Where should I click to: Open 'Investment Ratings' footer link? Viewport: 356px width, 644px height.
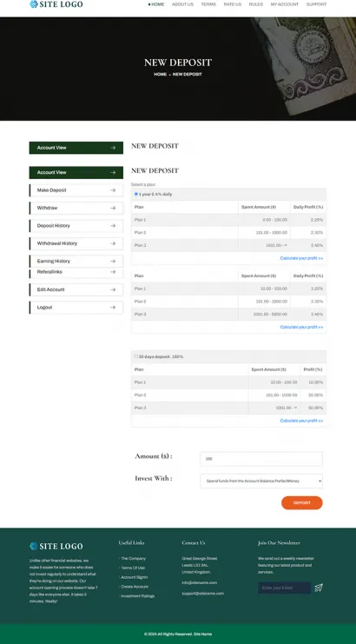point(137,596)
